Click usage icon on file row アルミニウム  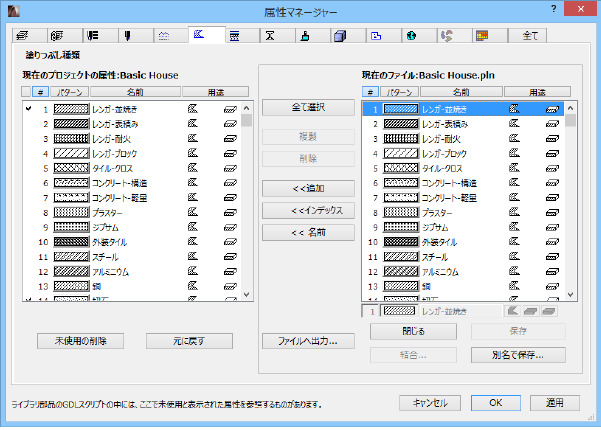[552, 272]
